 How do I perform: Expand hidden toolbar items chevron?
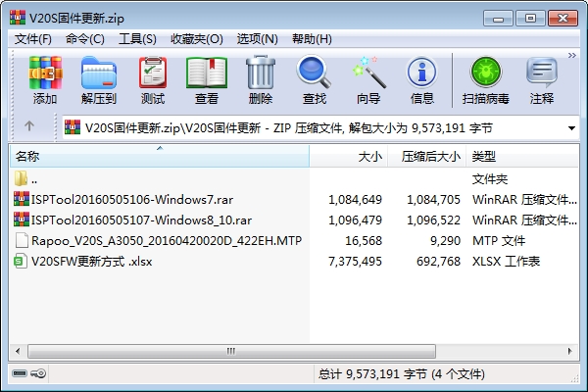click(x=572, y=56)
